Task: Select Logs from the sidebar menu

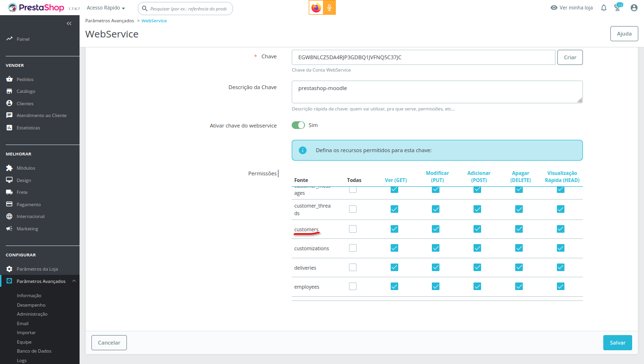Action: (x=21, y=360)
